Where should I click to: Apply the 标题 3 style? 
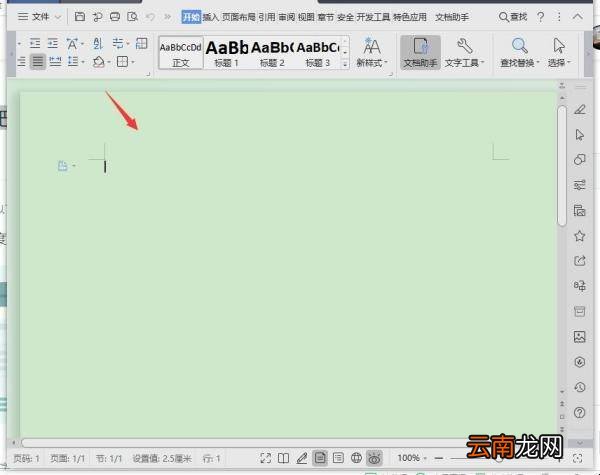point(317,53)
